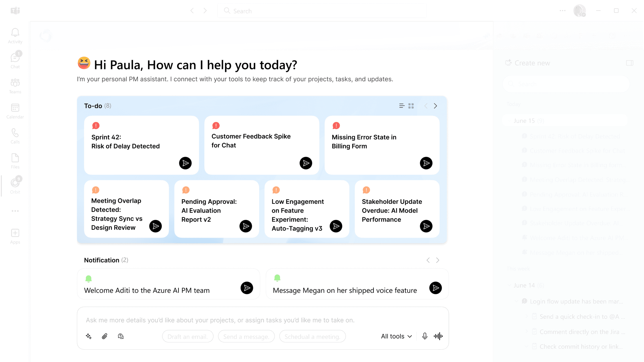Image resolution: width=644 pixels, height=362 pixels.
Task: Send the Sprint 42 Risk of Delay task
Action: coord(185,163)
